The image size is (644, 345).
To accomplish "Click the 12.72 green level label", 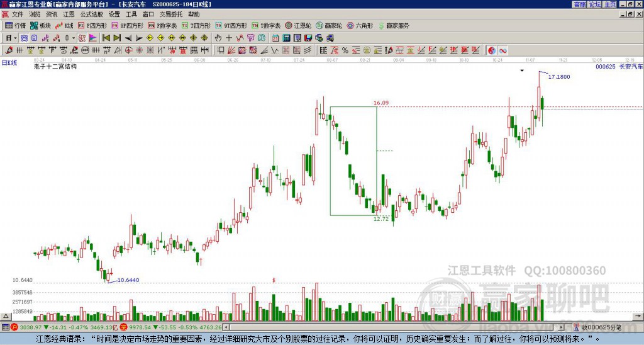I will click(380, 218).
